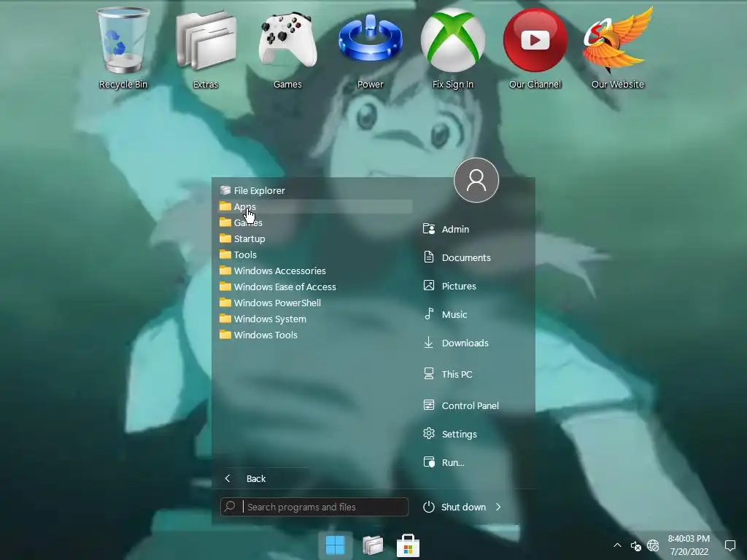Click the Shut down button
The image size is (747, 560).
[455, 507]
